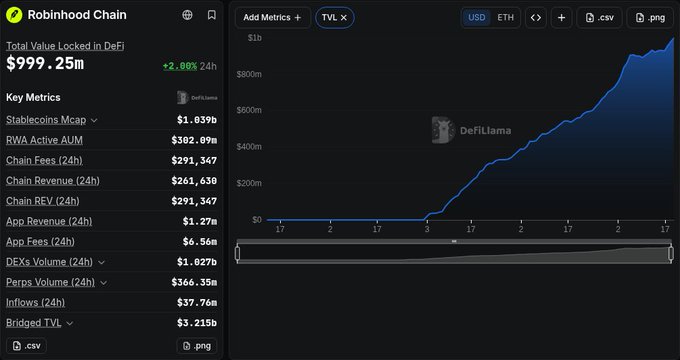This screenshot has height=360, width=680.
Task: Click the $3.215b bridged TVL value
Action: pos(197,323)
